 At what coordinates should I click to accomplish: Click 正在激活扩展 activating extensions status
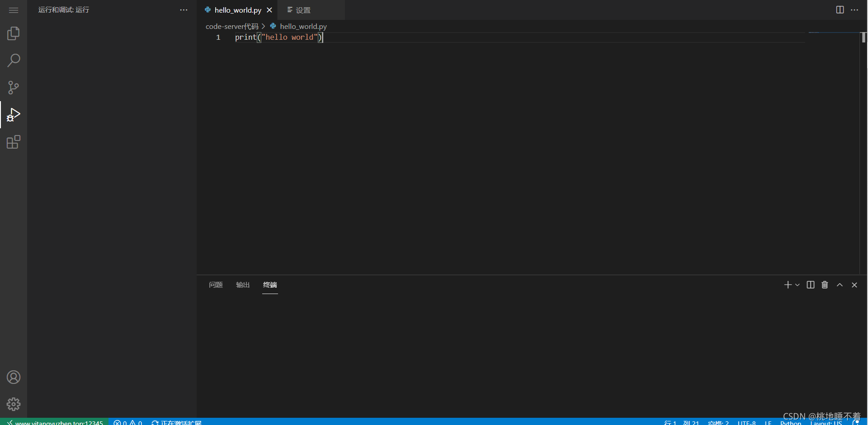pyautogui.click(x=177, y=422)
